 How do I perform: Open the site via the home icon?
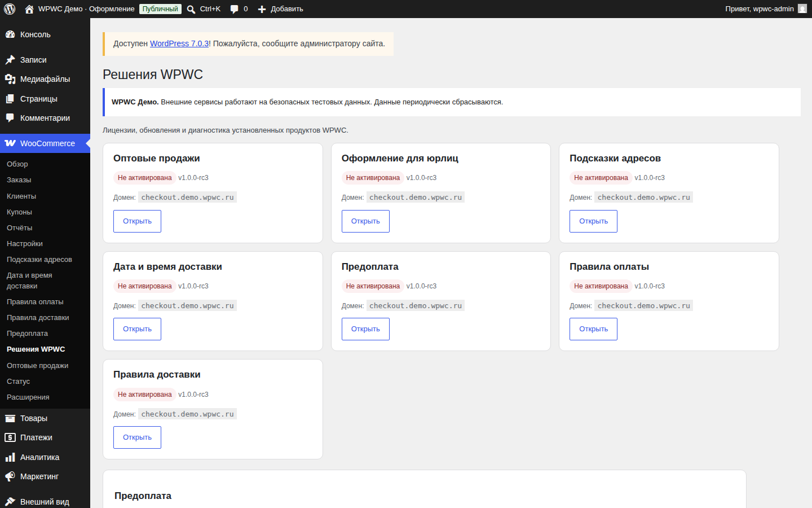click(29, 9)
